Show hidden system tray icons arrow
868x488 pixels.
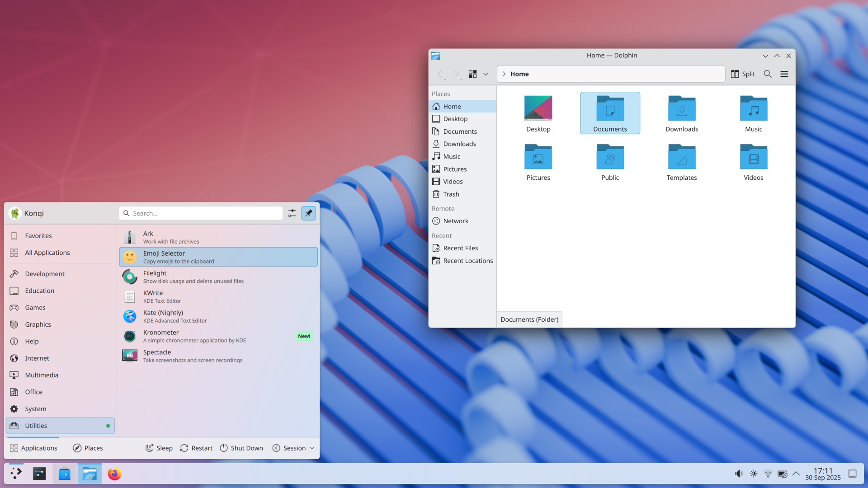click(x=796, y=474)
